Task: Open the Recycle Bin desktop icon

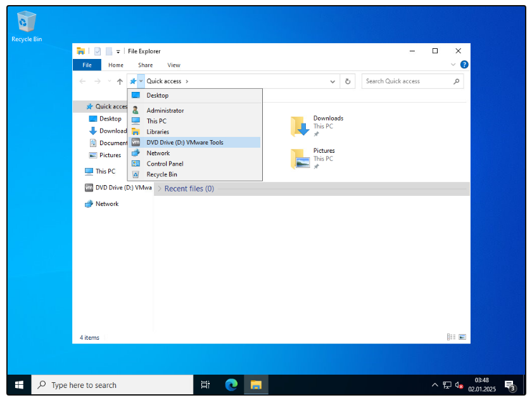Action: [27, 27]
